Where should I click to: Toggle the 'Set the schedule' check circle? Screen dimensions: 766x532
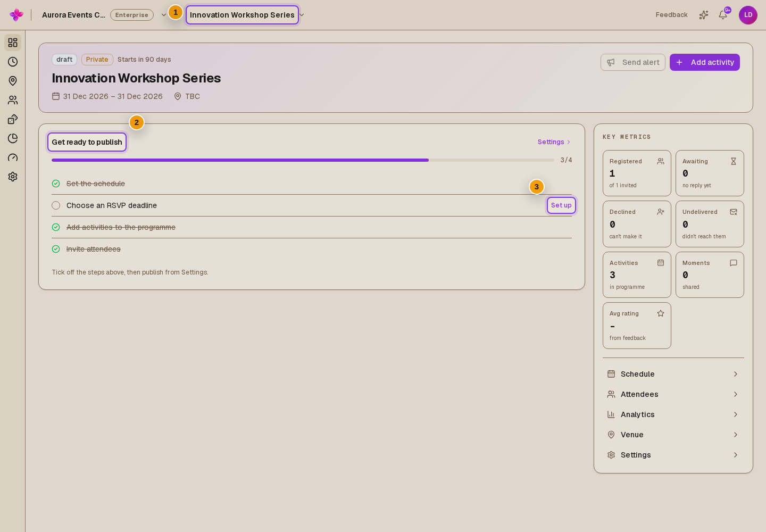[56, 184]
